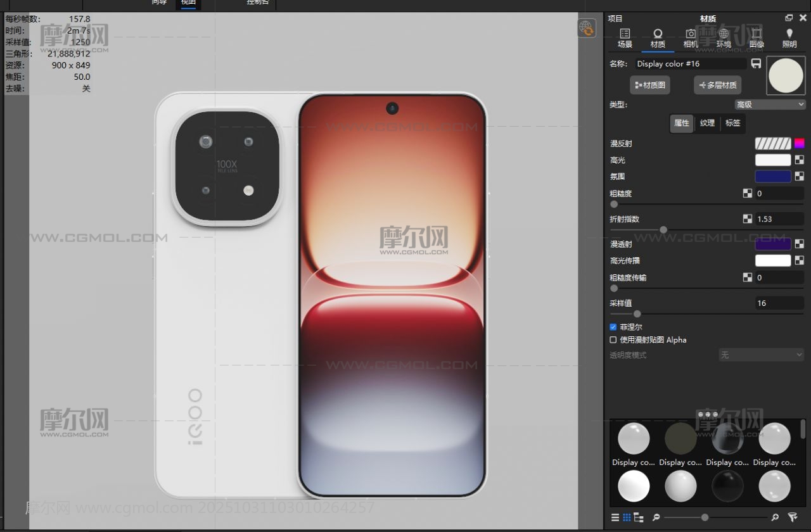Open the 照明 (Lighting) lightbulb tab
The height and width of the screenshot is (532, 811).
click(x=789, y=38)
